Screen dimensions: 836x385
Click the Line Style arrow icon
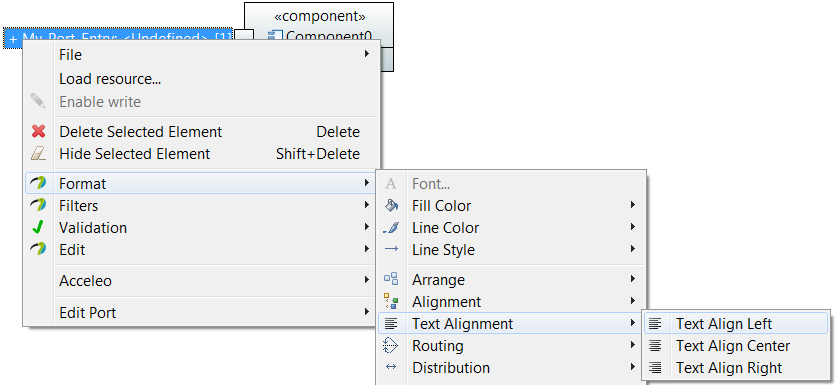(x=391, y=249)
